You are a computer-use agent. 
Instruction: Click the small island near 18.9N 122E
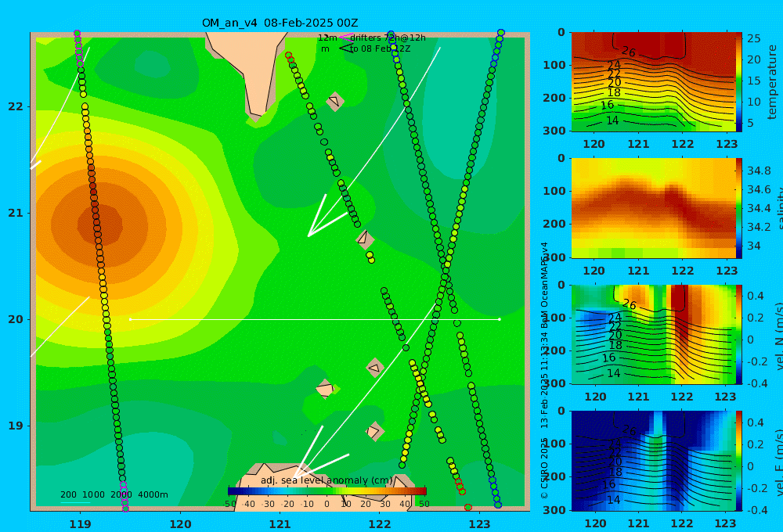tap(374, 431)
